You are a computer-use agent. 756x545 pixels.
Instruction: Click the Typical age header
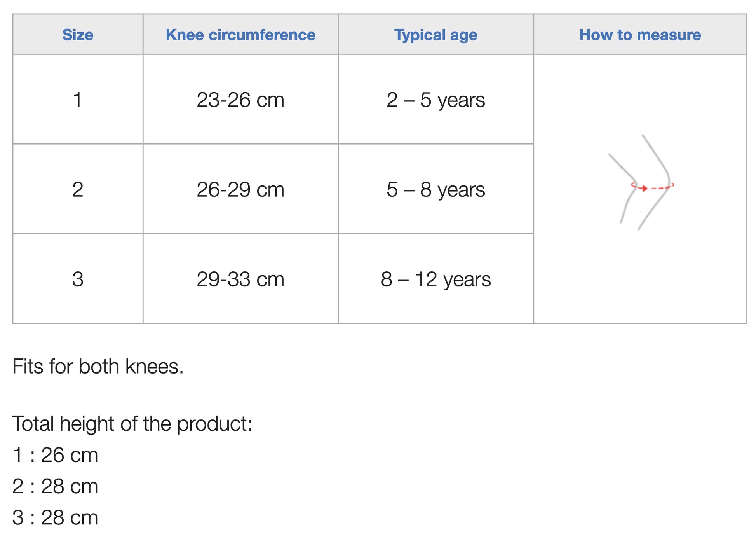coord(436,35)
